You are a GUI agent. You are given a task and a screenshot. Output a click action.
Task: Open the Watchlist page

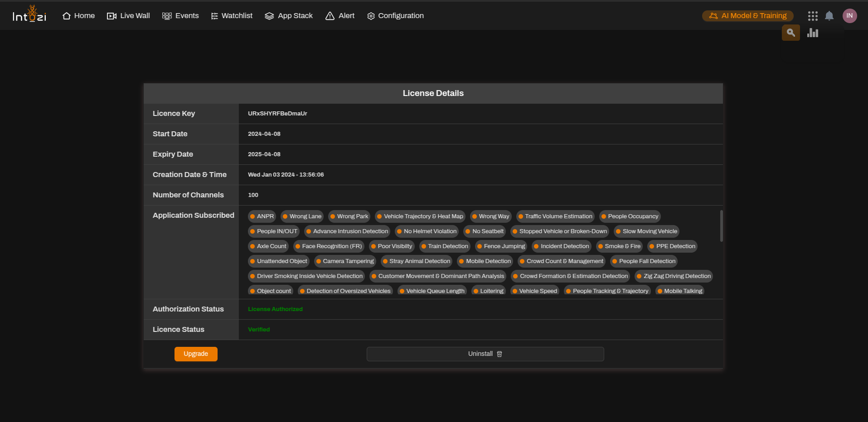tap(232, 16)
